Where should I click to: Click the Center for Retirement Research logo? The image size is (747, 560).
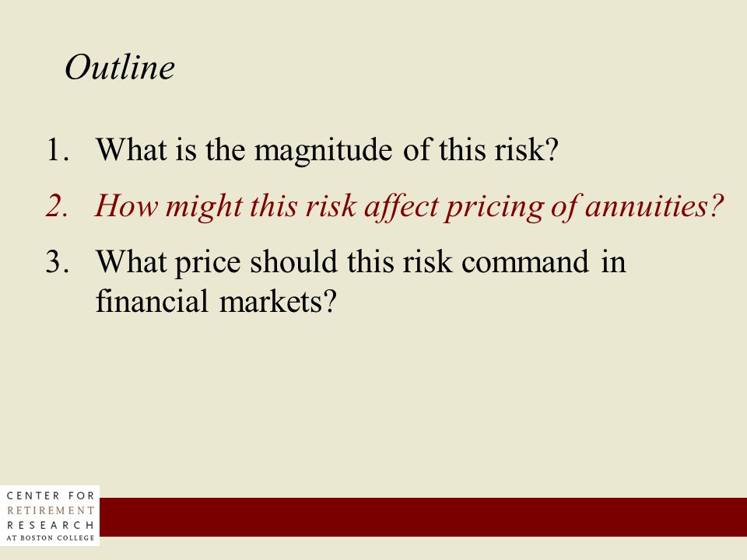50,516
